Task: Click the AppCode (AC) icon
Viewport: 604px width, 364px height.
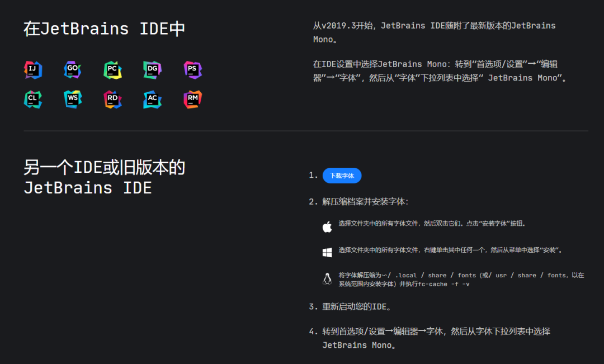Action: click(x=153, y=100)
